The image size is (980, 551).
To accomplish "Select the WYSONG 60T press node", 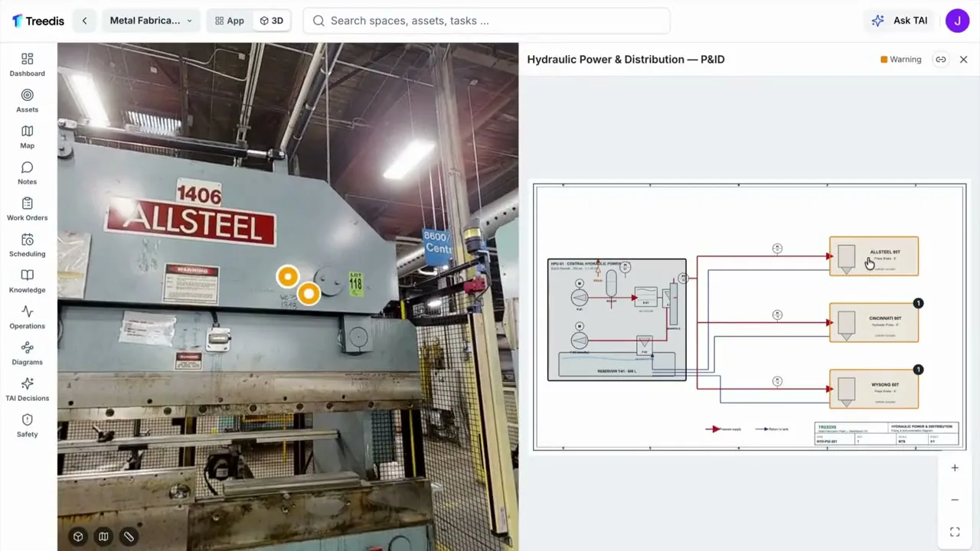I will (x=874, y=389).
